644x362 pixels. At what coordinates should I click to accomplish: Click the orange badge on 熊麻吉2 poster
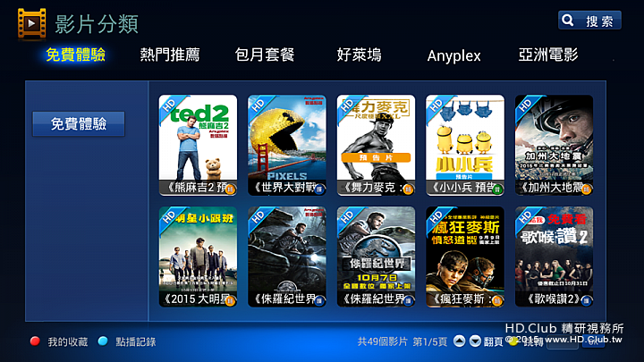click(231, 189)
